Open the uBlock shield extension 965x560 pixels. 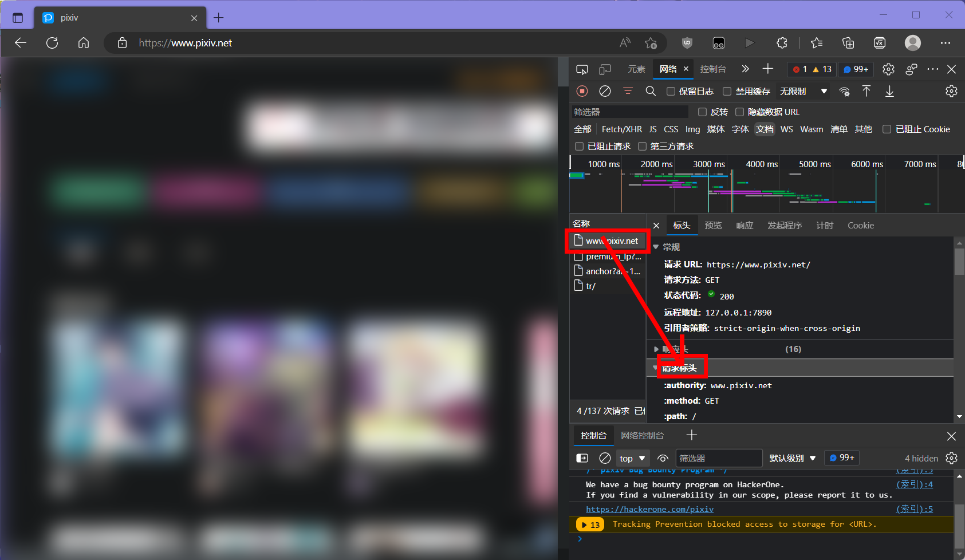(687, 43)
